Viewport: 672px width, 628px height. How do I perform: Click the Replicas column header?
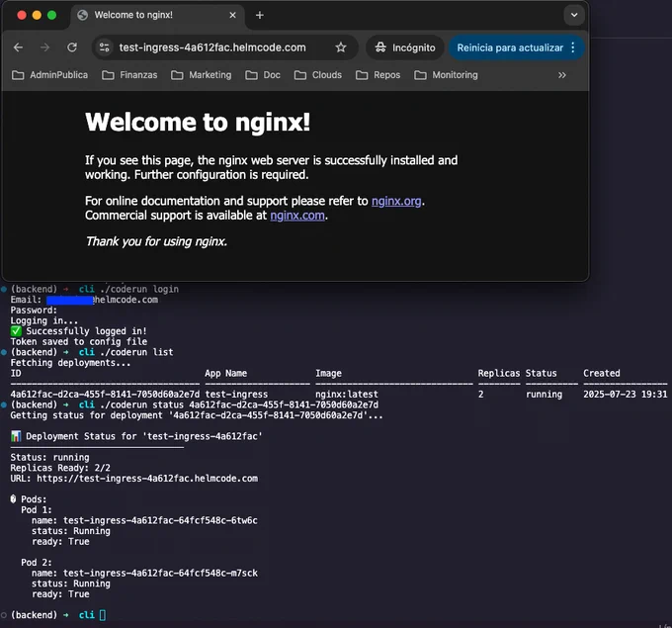(499, 373)
